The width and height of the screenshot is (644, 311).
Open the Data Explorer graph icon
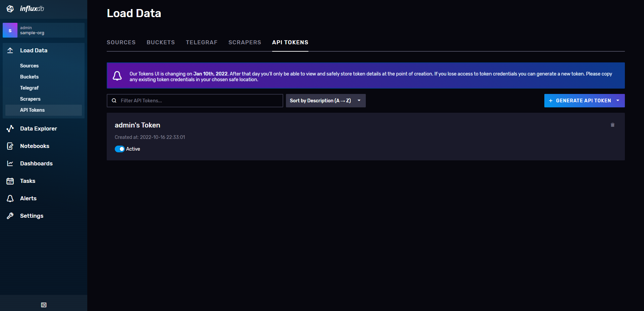pyautogui.click(x=10, y=128)
